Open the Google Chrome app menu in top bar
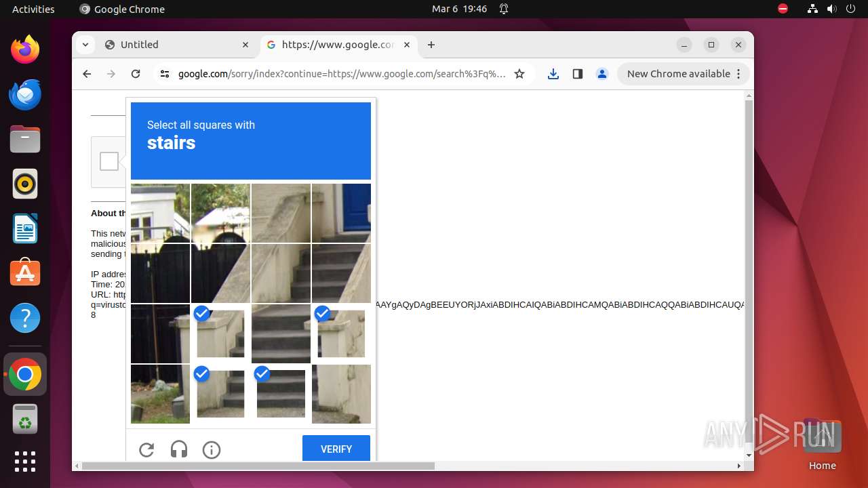Screen dimensions: 868x488 122,9
